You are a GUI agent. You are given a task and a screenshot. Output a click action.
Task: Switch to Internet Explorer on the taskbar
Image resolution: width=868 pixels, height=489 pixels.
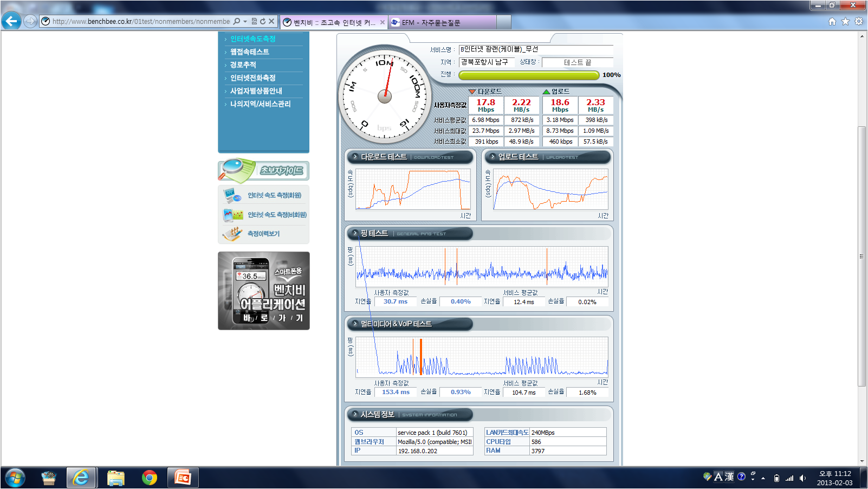point(81,478)
